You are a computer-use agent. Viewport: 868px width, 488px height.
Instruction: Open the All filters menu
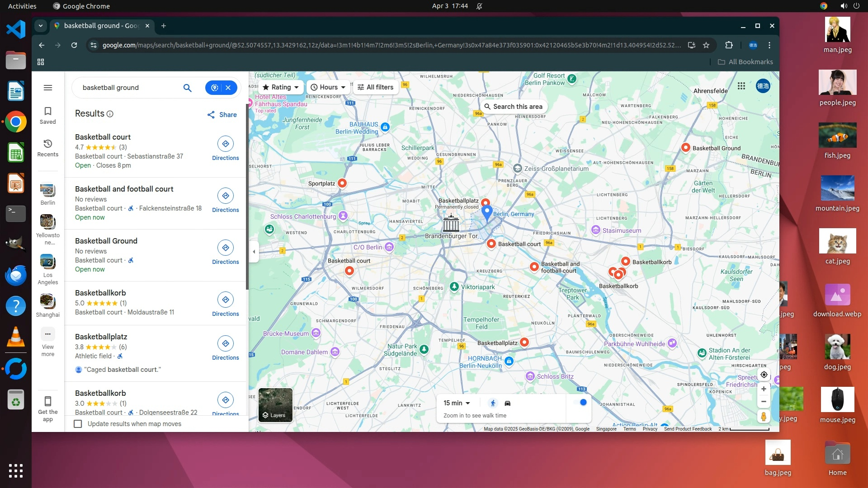point(375,87)
